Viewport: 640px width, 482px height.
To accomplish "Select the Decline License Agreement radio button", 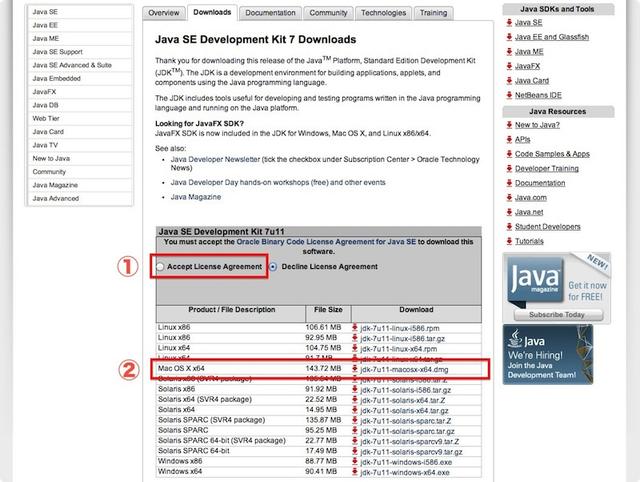I will [x=273, y=267].
